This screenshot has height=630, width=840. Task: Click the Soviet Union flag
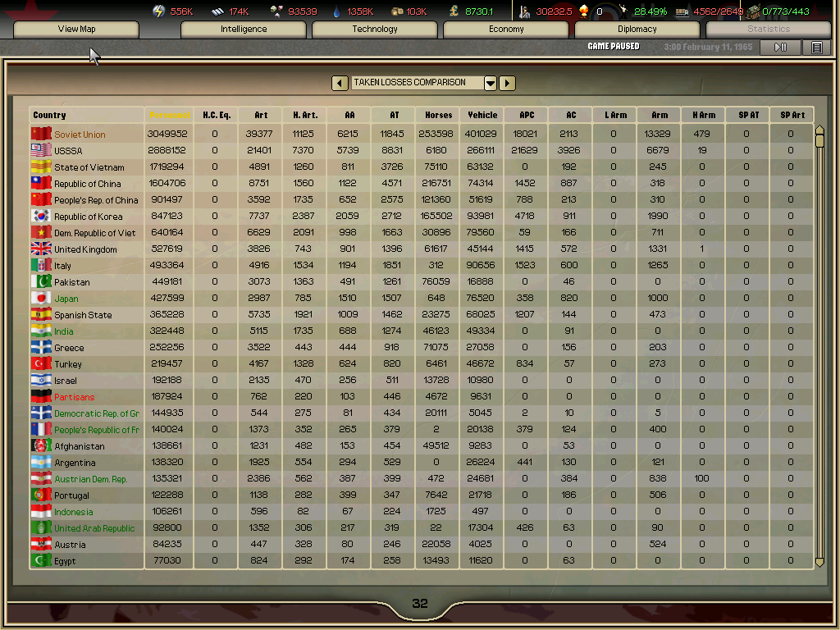coord(41,134)
